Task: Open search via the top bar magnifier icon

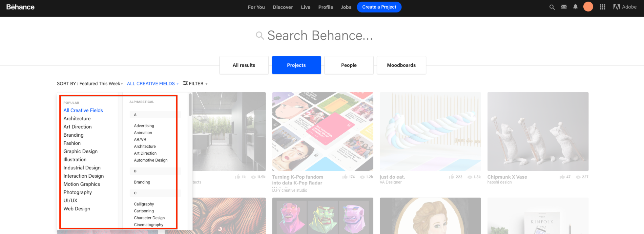Action: tap(552, 7)
